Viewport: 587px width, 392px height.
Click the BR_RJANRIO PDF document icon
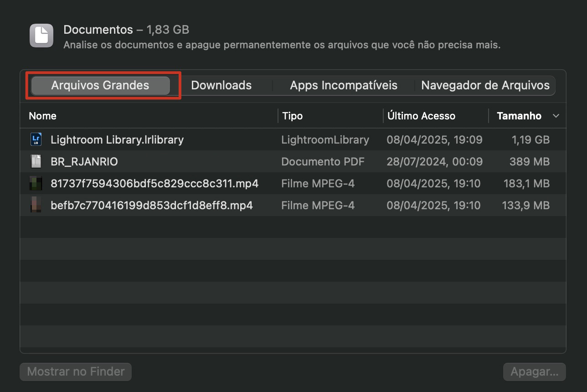point(36,161)
